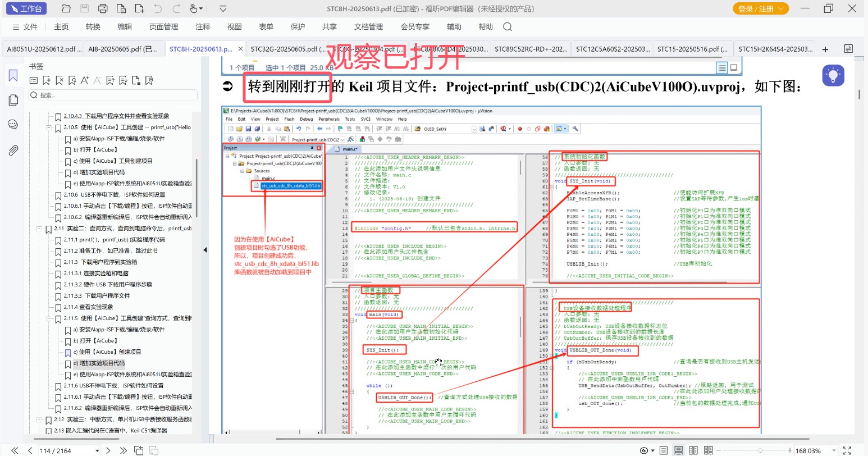The height and width of the screenshot is (456, 868).
Task: Open the page number dropdown arrow
Action: click(97, 450)
